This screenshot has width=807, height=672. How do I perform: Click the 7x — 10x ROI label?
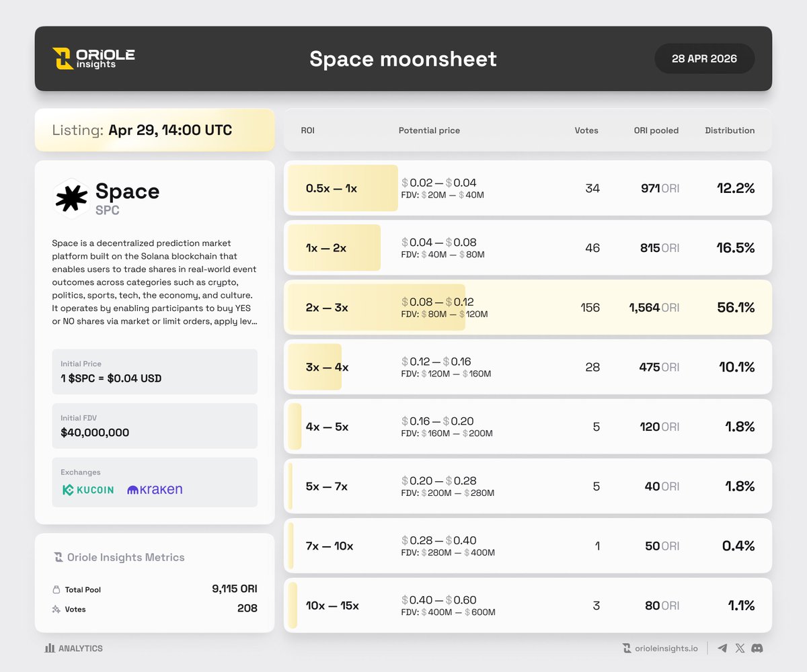pos(329,546)
